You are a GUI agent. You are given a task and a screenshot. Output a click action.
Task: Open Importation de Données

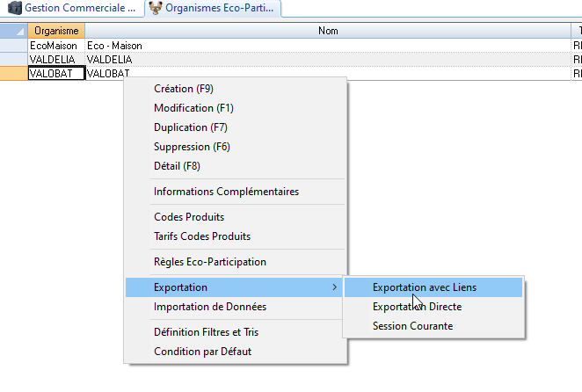coord(209,307)
